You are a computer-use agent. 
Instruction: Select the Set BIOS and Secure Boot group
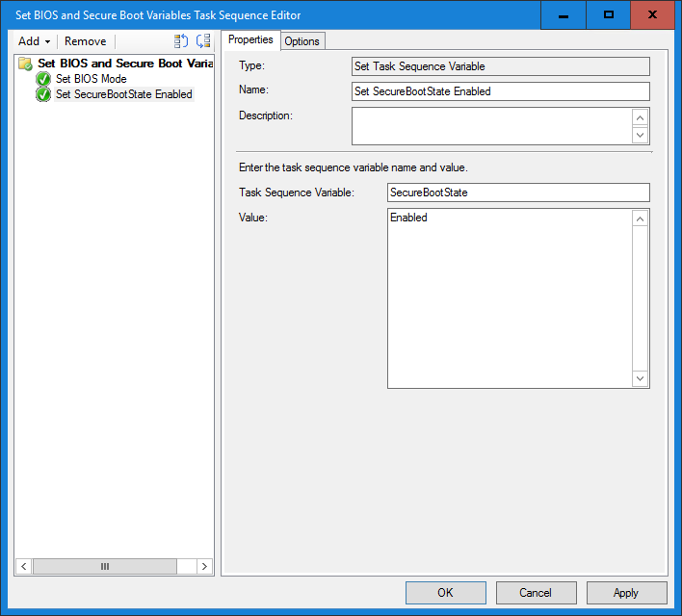(x=124, y=64)
